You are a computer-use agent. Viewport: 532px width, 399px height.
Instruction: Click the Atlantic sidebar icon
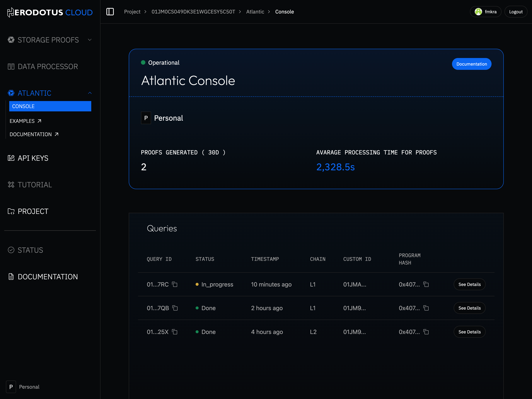tap(11, 93)
